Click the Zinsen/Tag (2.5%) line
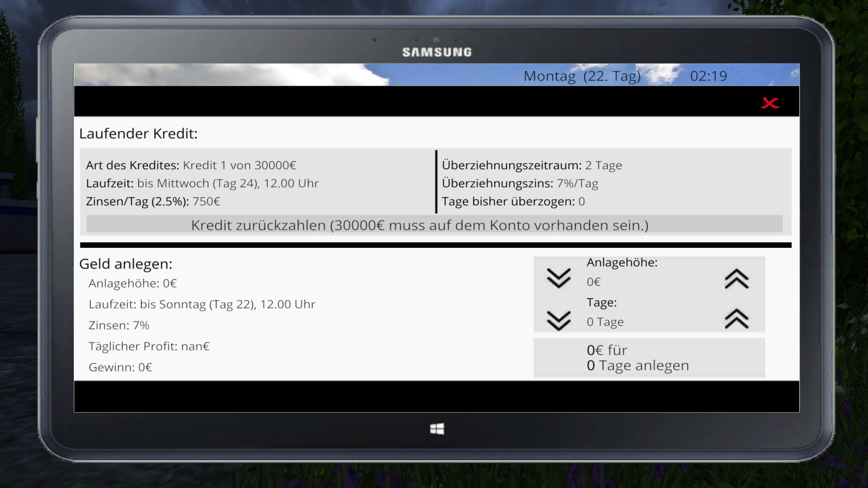Screen dimensions: 868x488 (153, 202)
